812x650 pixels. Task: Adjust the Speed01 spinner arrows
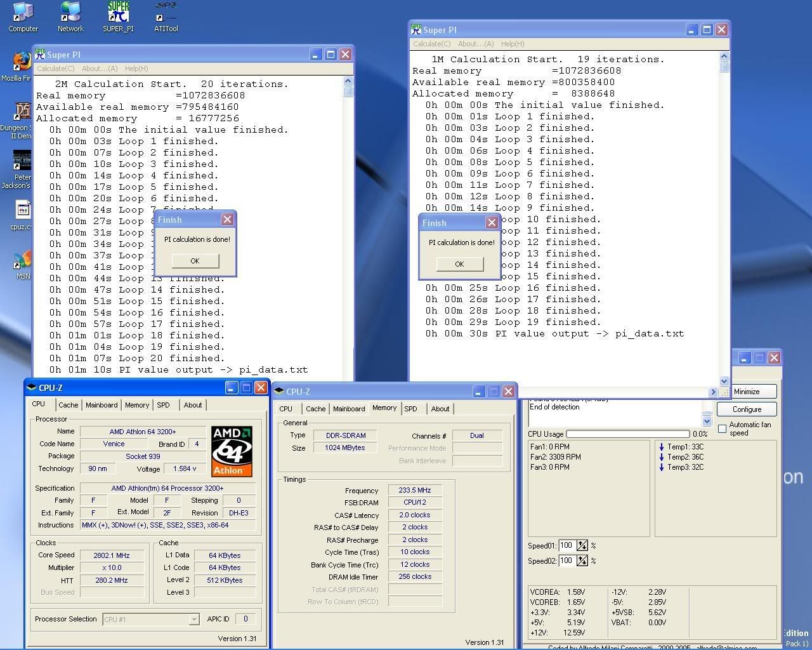pos(582,546)
